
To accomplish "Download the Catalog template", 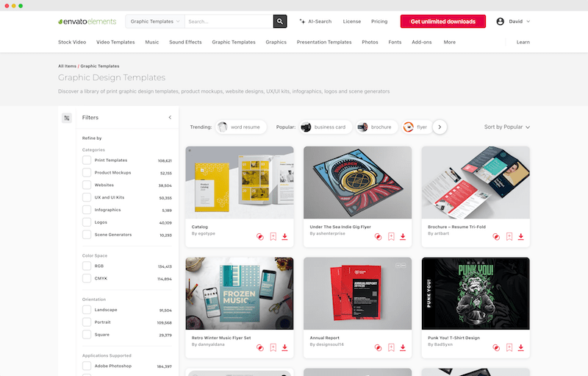I will click(285, 236).
